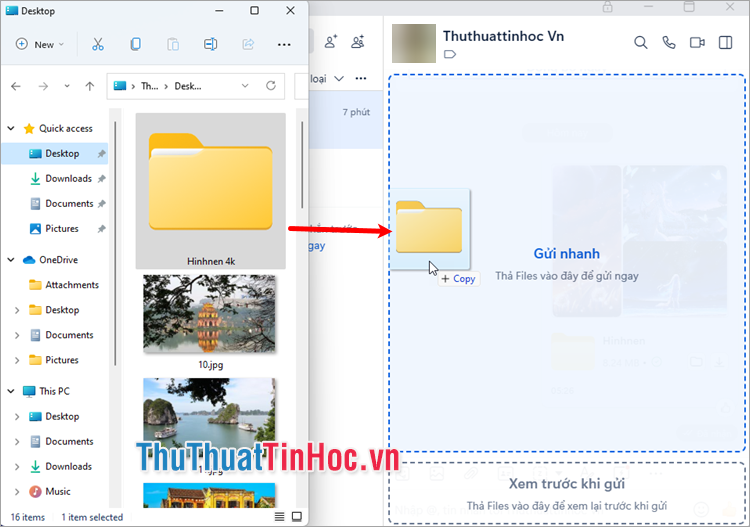Start a voice call in chat
750x527 pixels.
pyautogui.click(x=669, y=43)
